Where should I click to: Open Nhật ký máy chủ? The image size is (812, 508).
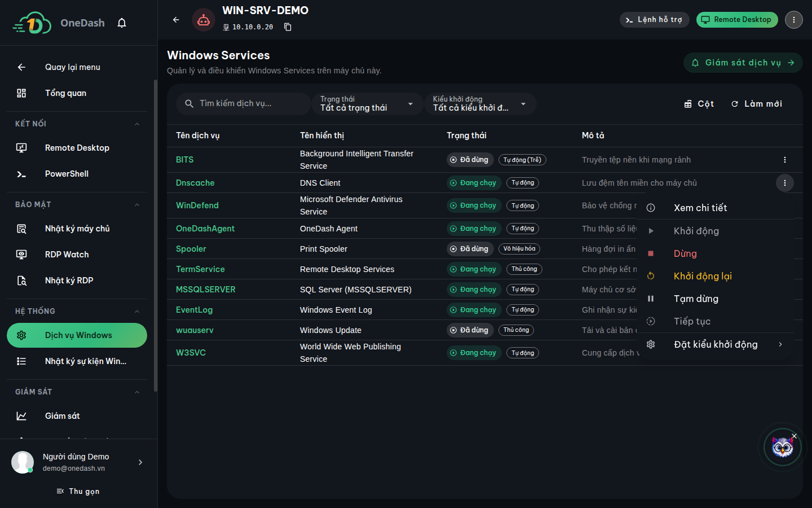(77, 229)
